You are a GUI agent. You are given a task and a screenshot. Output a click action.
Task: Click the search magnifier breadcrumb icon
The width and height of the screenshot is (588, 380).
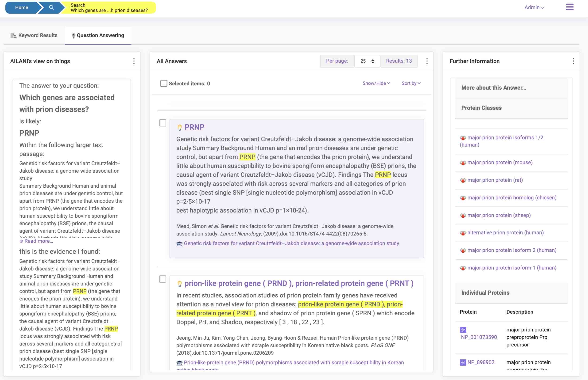click(x=51, y=8)
